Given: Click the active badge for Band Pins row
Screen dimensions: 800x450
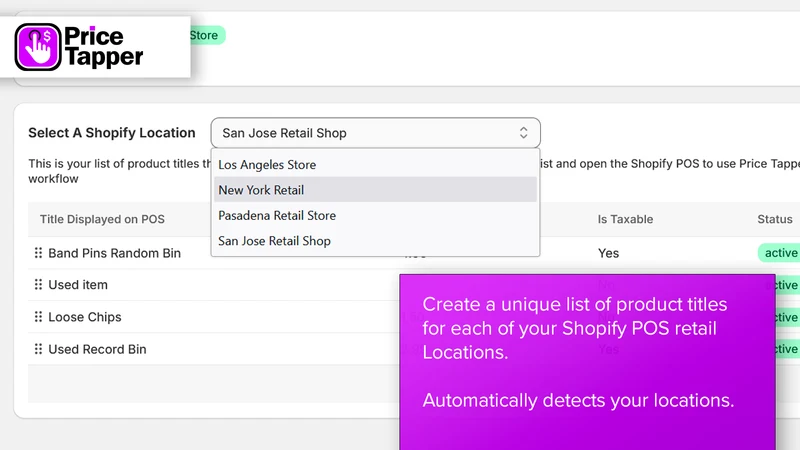Looking at the screenshot, I should click(779, 253).
